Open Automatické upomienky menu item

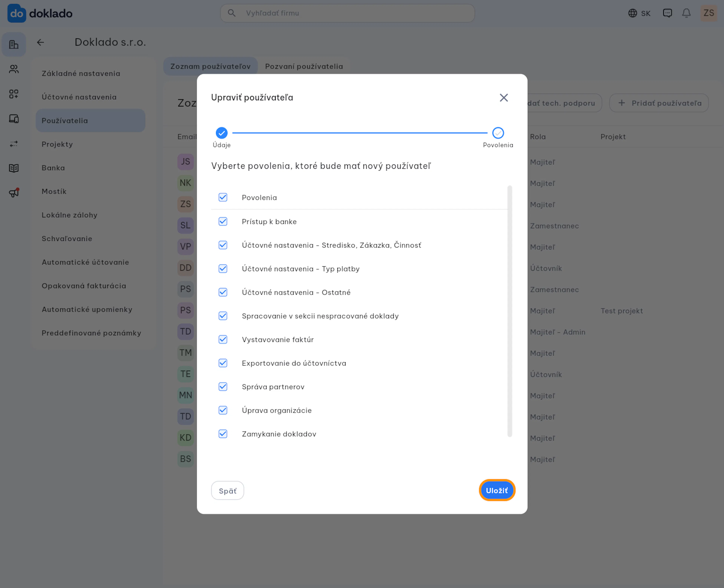(x=90, y=310)
